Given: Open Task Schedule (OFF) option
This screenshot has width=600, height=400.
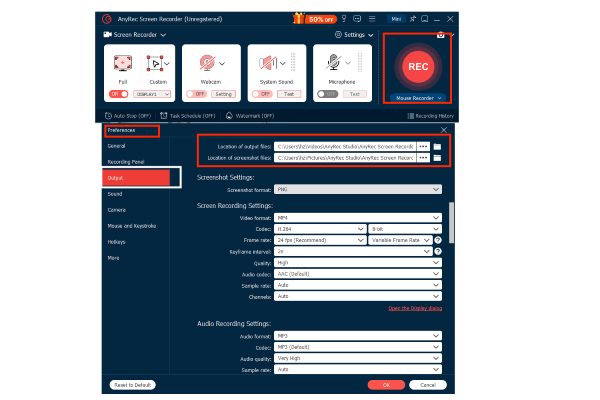Looking at the screenshot, I should 188,116.
